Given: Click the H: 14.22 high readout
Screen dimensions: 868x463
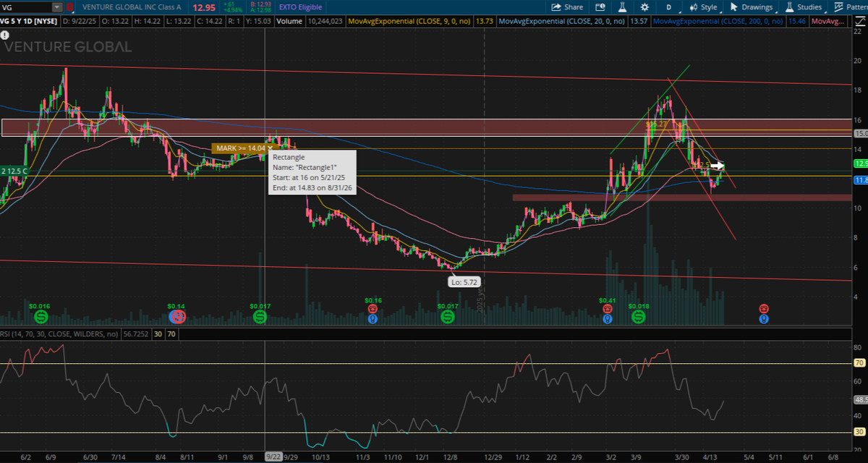Looking at the screenshot, I should pos(147,21).
